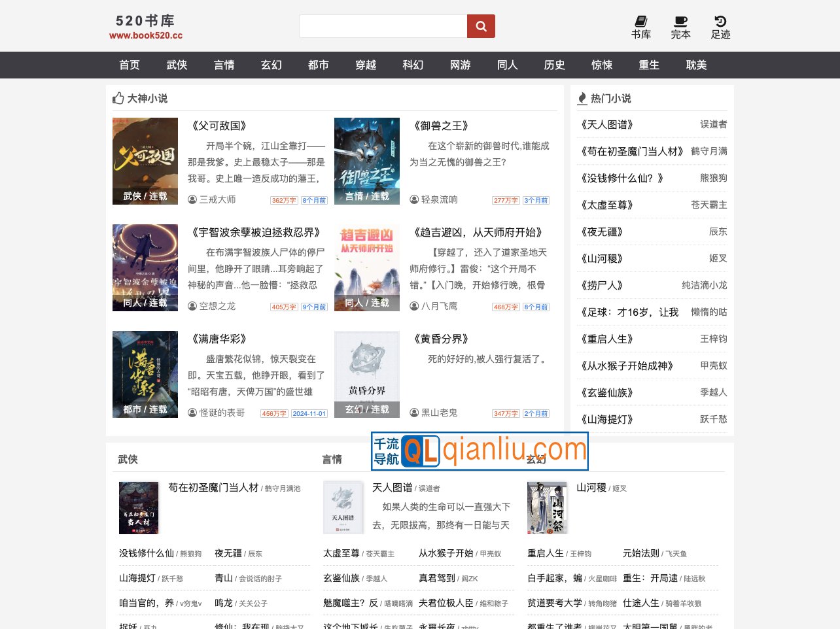This screenshot has height=629, width=840.
Task: Open the 足迹 reading history icon
Action: (720, 20)
